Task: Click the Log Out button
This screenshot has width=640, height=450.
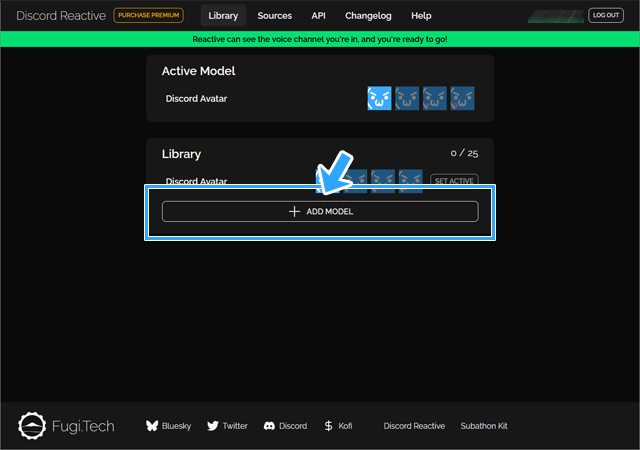Action: (x=605, y=15)
